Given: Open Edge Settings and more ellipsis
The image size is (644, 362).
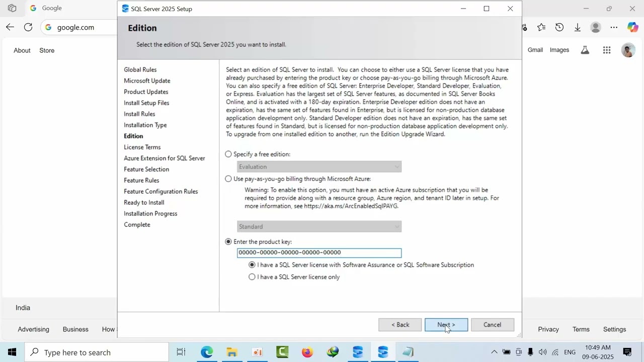Looking at the screenshot, I should (x=614, y=27).
